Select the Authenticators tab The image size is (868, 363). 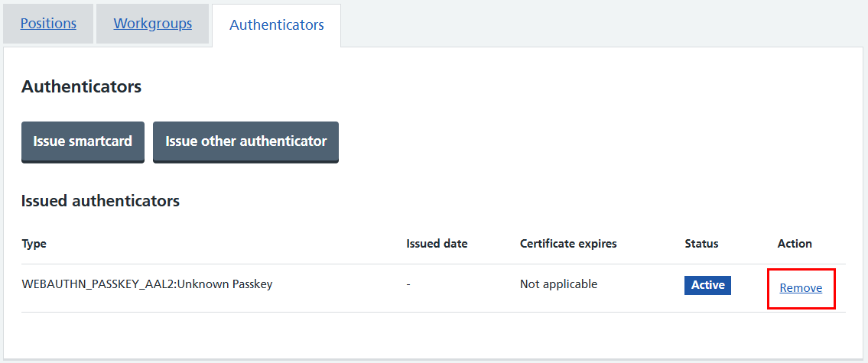click(276, 25)
